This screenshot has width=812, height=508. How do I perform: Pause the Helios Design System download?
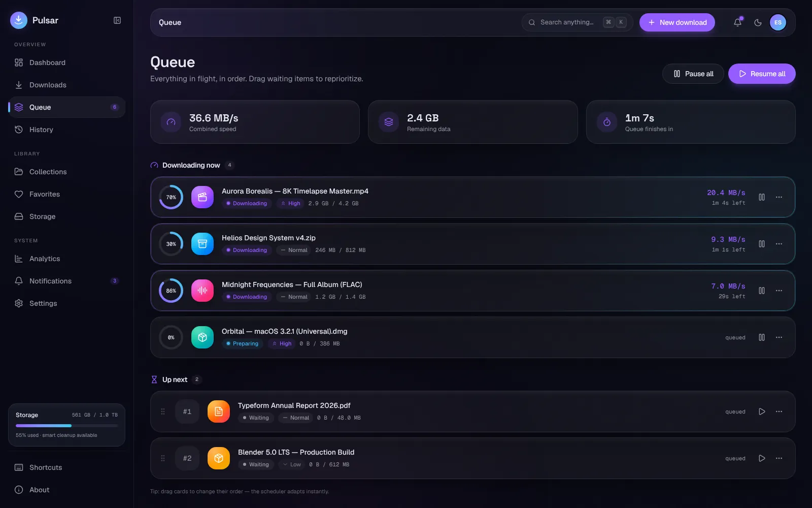[762, 244]
